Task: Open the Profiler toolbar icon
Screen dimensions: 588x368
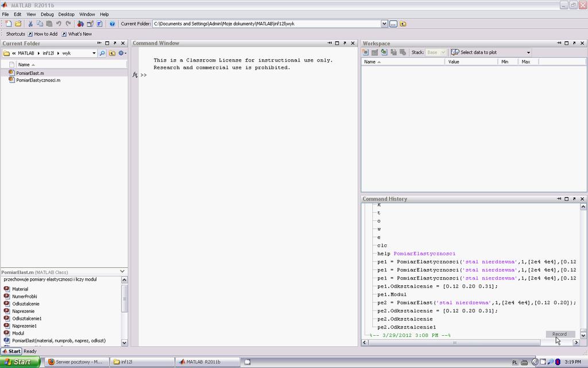Action: tap(99, 24)
